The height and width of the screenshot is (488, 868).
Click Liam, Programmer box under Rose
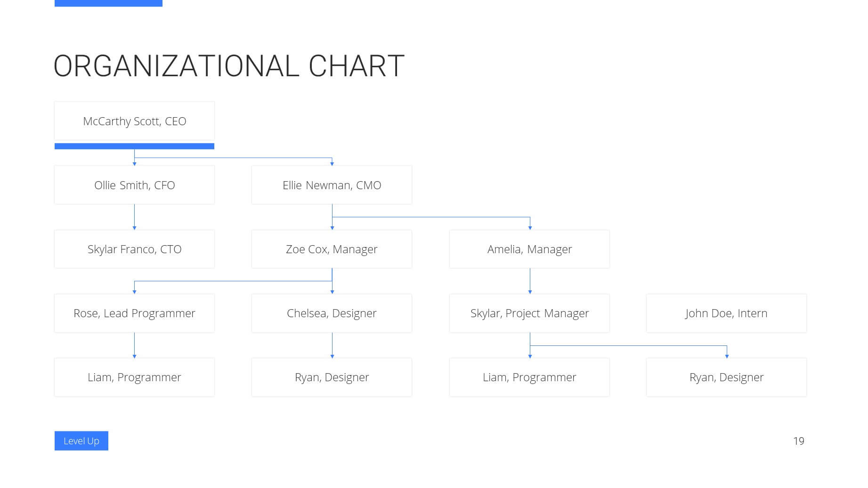click(x=134, y=377)
